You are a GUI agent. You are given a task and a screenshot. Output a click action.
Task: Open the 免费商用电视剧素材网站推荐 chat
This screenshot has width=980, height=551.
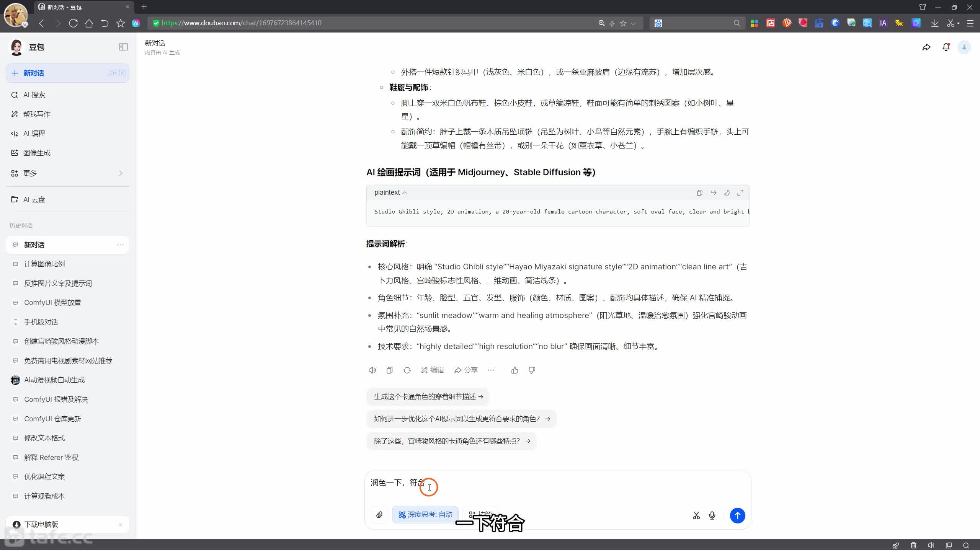(67, 361)
